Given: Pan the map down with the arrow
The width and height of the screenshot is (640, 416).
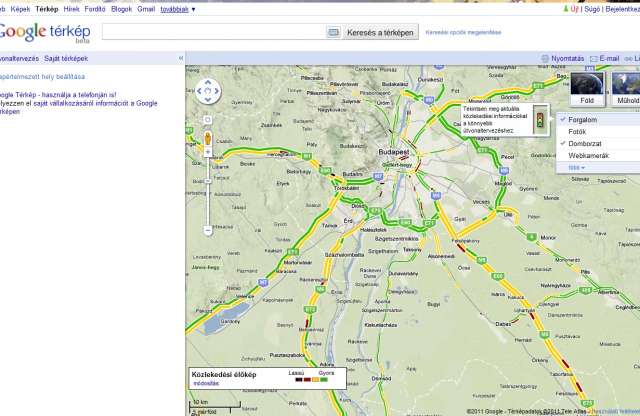Looking at the screenshot, I should pos(208,100).
